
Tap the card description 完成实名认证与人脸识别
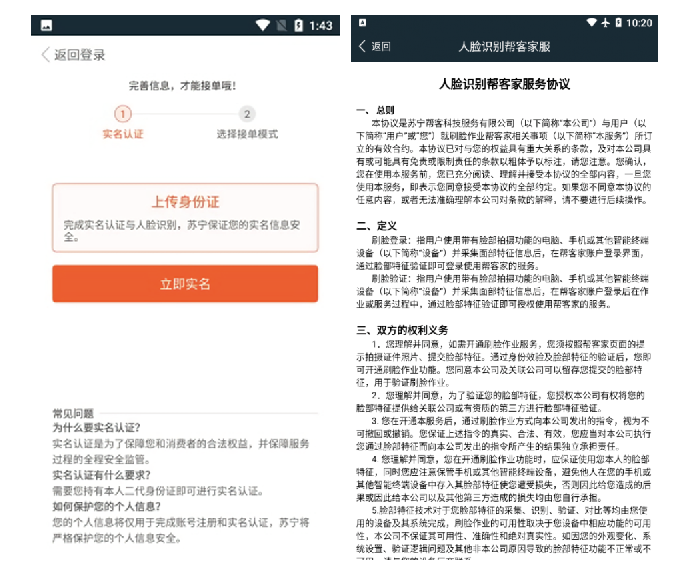[x=182, y=231]
